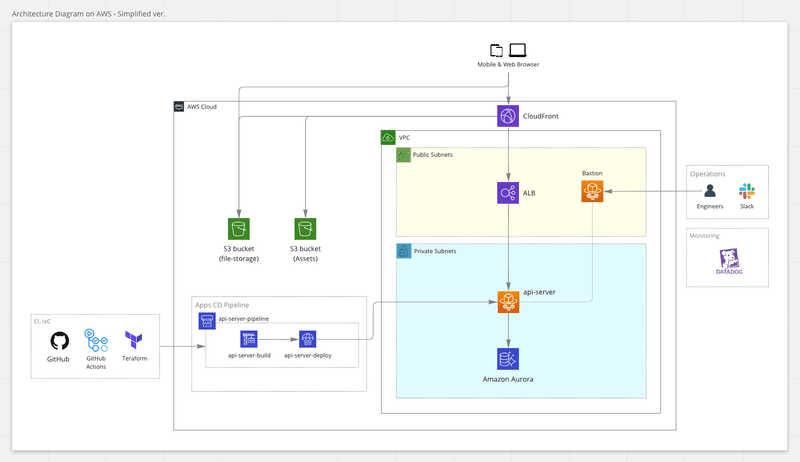Select the api-server-pipeline icon
800x462 pixels.
(x=207, y=321)
